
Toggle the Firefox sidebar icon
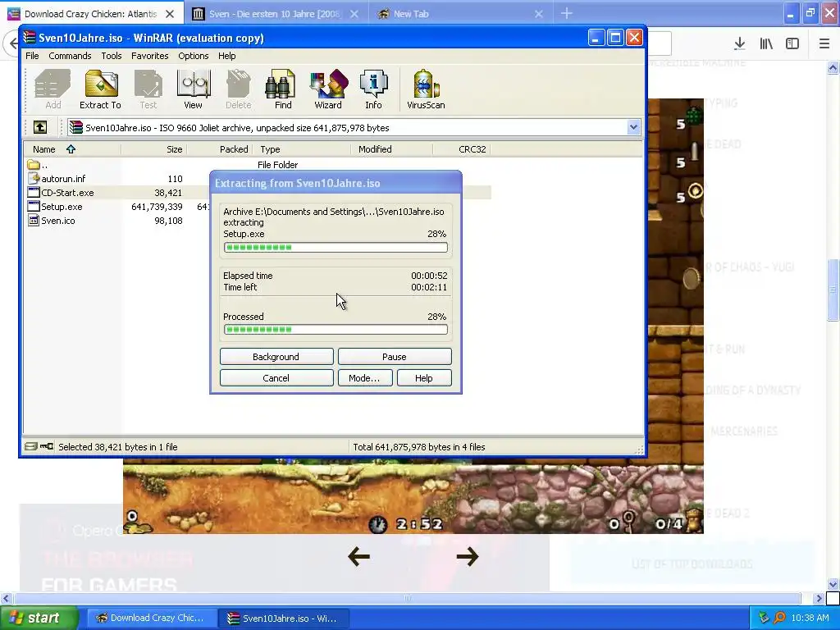[792, 43]
